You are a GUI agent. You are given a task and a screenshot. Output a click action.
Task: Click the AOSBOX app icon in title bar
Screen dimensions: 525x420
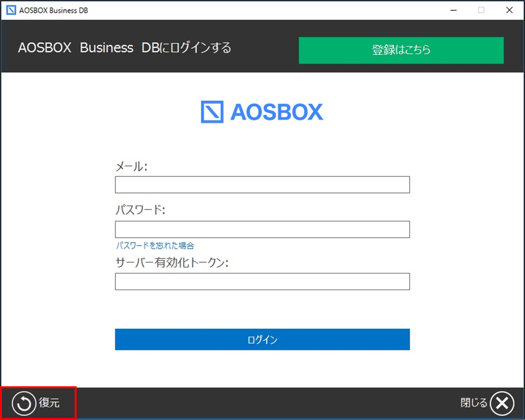(11, 10)
